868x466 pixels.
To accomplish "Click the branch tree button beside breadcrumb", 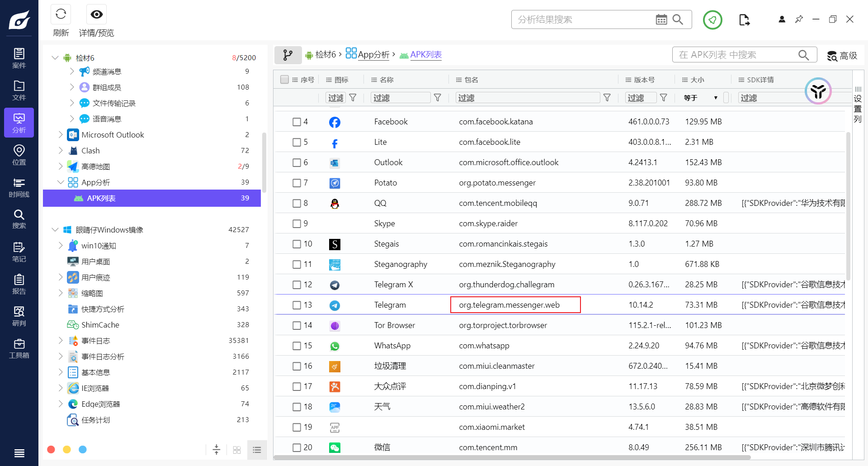I will (288, 55).
